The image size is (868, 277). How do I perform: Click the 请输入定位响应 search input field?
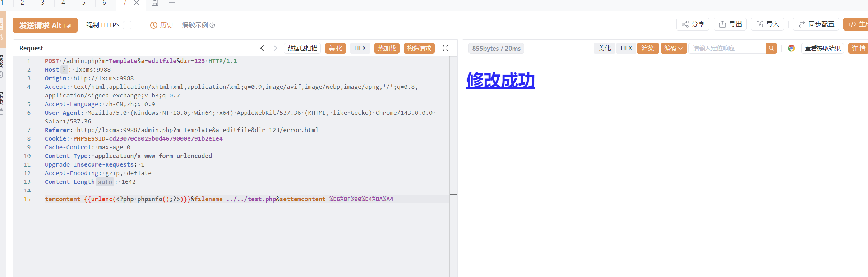[727, 48]
